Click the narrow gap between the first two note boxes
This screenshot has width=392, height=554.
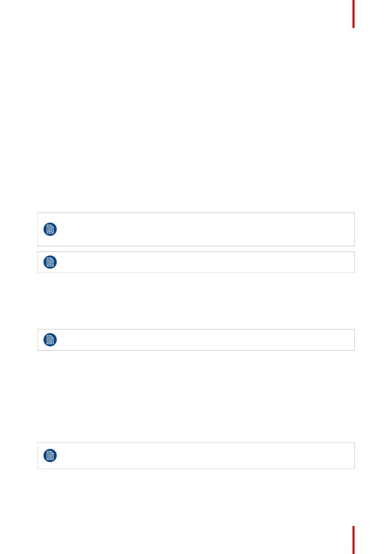click(196, 249)
